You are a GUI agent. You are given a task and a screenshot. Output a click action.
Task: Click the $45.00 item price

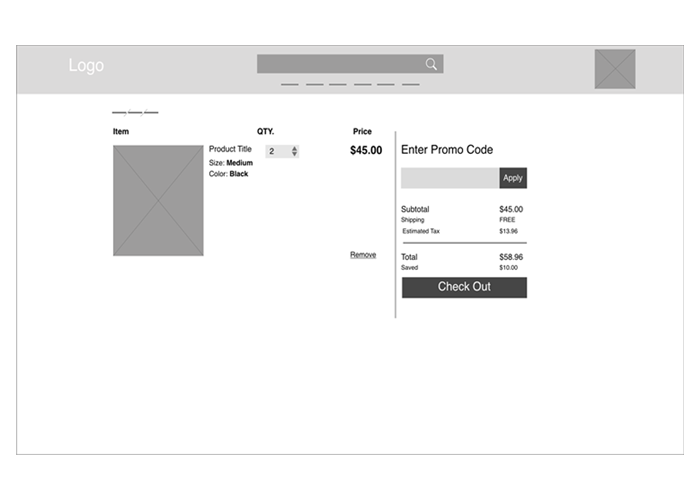366,151
